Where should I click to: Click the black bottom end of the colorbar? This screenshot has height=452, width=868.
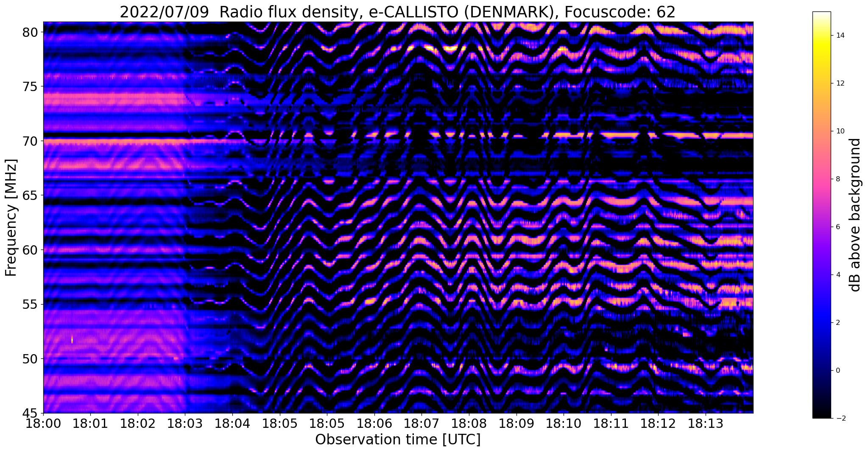pyautogui.click(x=821, y=413)
